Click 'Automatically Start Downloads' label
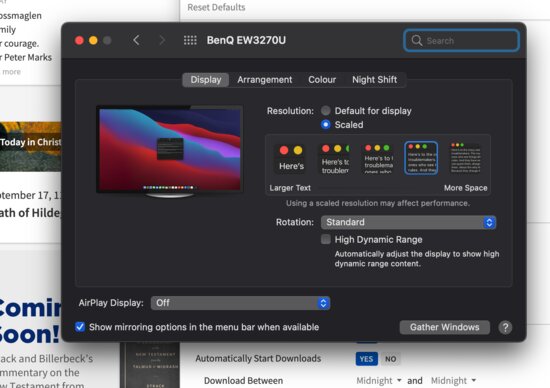Image resolution: width=550 pixels, height=388 pixels. 258,359
